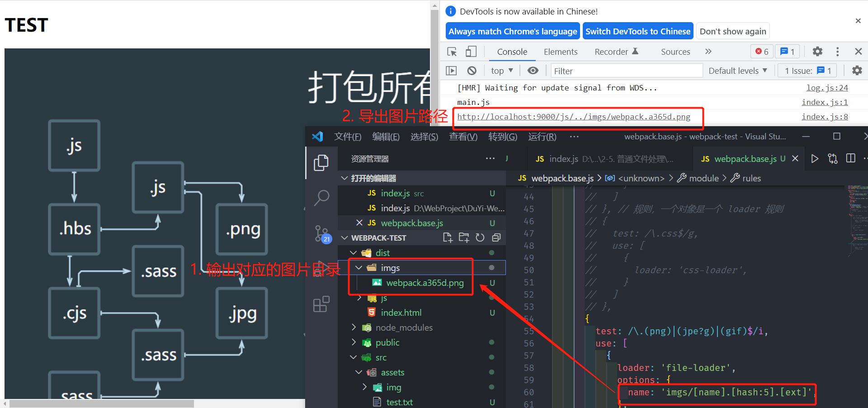Select webpack.a365d.png in the explorer

click(421, 283)
